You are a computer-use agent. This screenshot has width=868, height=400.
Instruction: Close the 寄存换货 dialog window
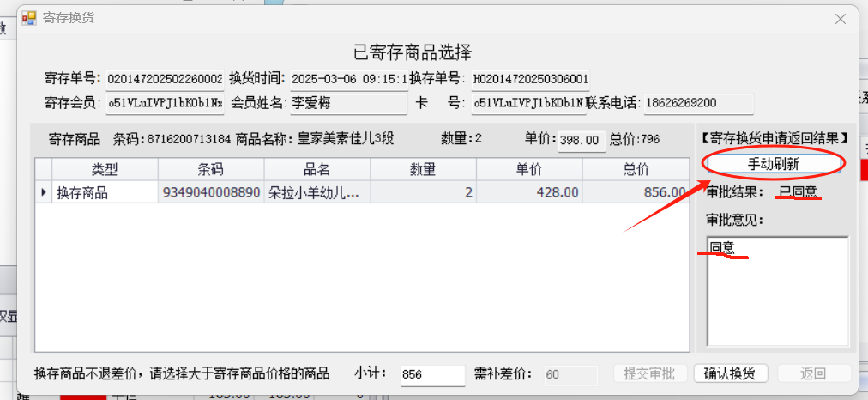coord(841,19)
